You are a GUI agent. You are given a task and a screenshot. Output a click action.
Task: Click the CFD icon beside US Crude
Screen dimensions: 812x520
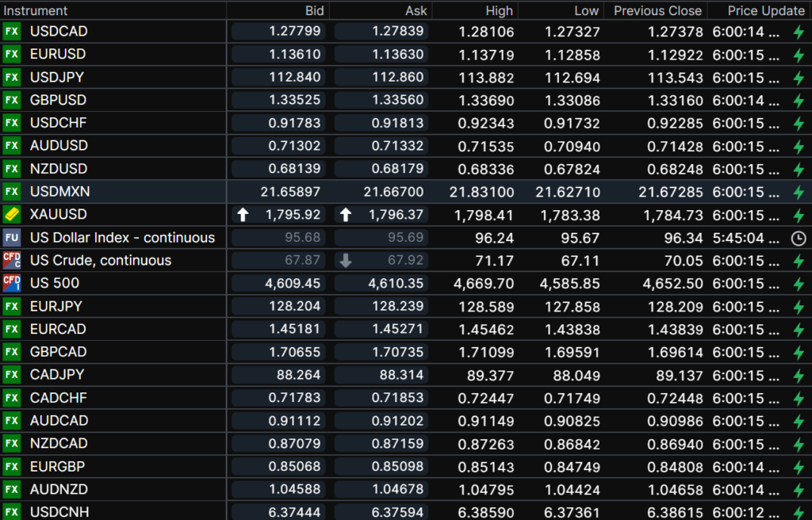pyautogui.click(x=11, y=260)
